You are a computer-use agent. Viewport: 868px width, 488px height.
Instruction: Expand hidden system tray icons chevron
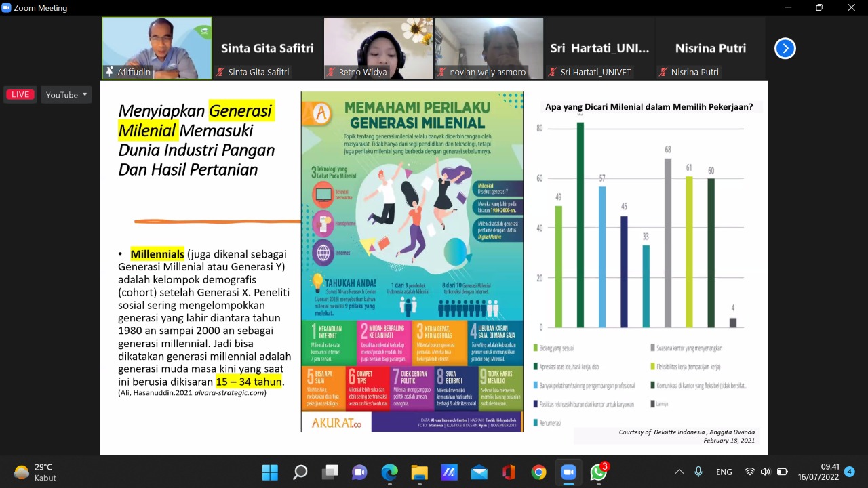(x=679, y=472)
